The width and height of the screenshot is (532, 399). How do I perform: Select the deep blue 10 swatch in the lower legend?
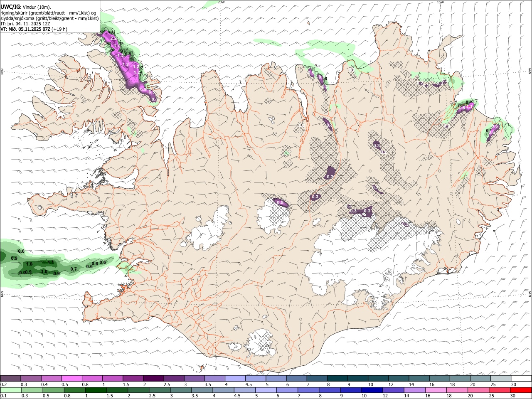[x=372, y=390]
